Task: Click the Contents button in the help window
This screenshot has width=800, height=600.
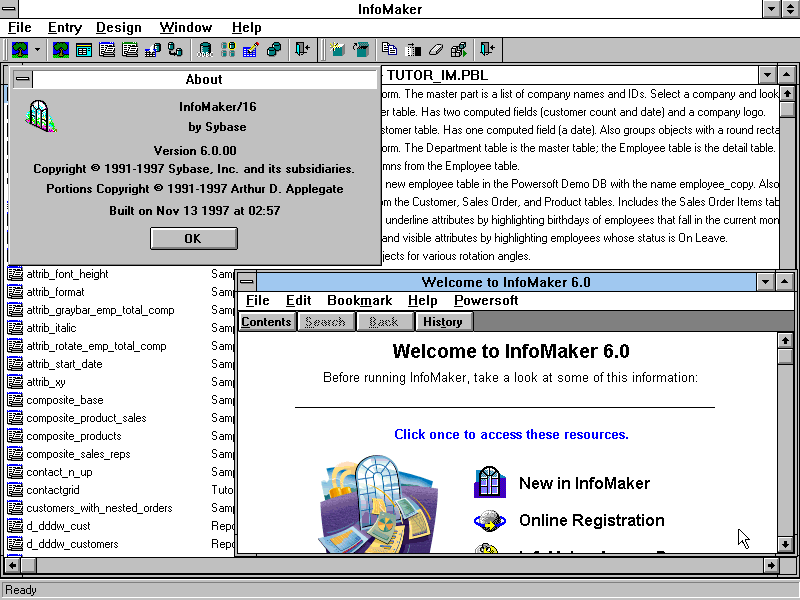Action: click(266, 322)
